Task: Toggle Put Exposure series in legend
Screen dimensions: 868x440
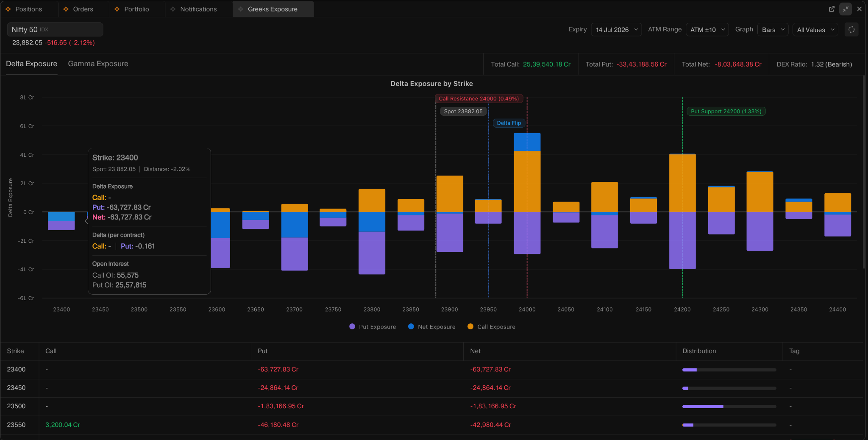Action: click(x=373, y=327)
